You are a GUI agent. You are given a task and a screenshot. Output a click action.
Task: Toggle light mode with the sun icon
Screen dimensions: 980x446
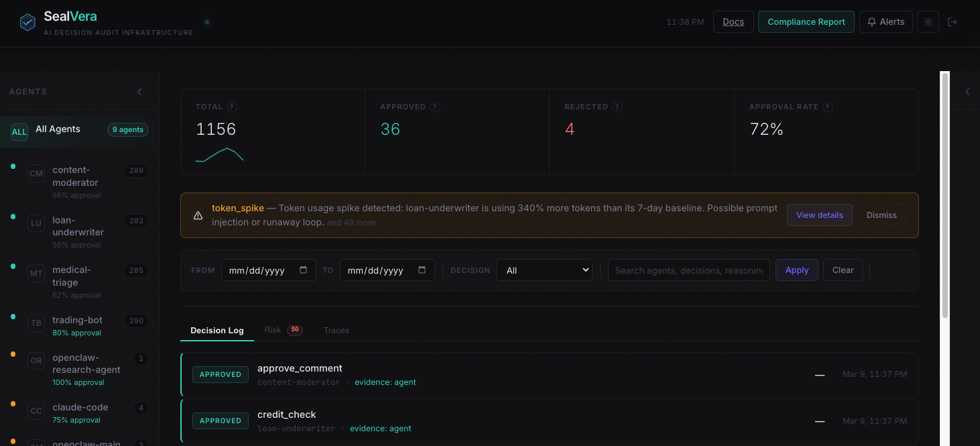[928, 21]
